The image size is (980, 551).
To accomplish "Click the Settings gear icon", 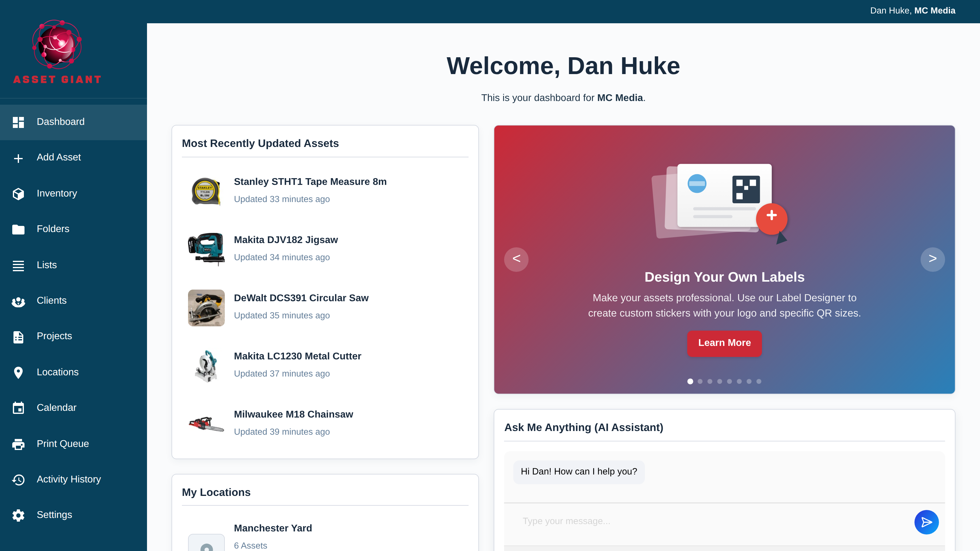I will point(18,515).
